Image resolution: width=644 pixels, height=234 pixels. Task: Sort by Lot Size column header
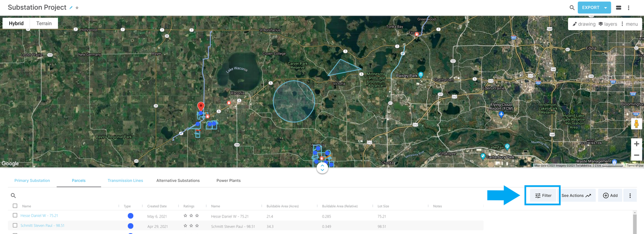(383, 206)
